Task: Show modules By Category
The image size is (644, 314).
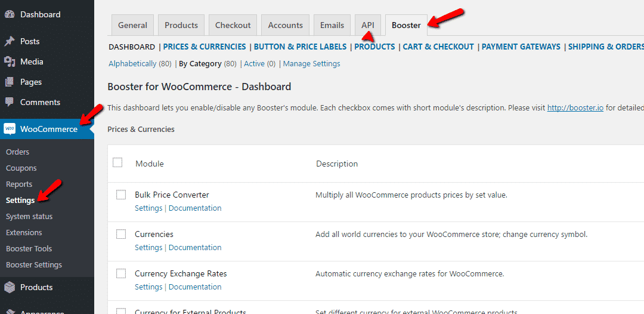Action: click(x=200, y=64)
